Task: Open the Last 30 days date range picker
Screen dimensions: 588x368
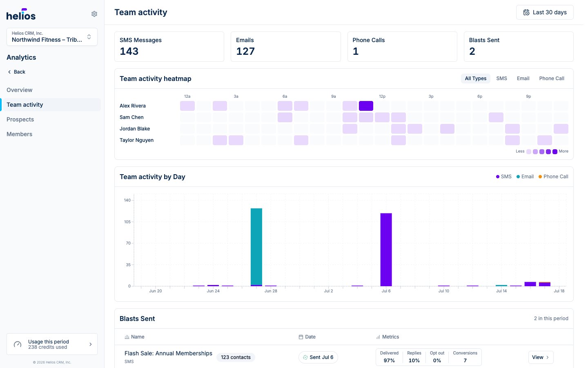Action: click(x=545, y=12)
